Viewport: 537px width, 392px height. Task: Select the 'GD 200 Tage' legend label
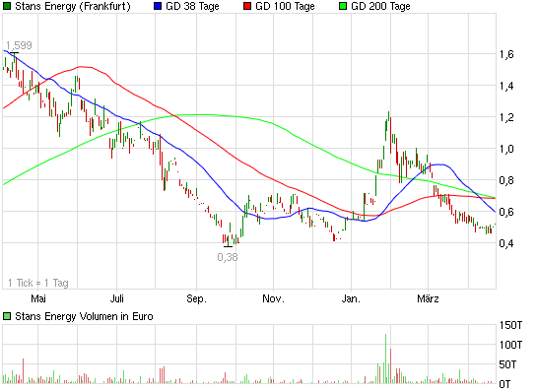[380, 7]
